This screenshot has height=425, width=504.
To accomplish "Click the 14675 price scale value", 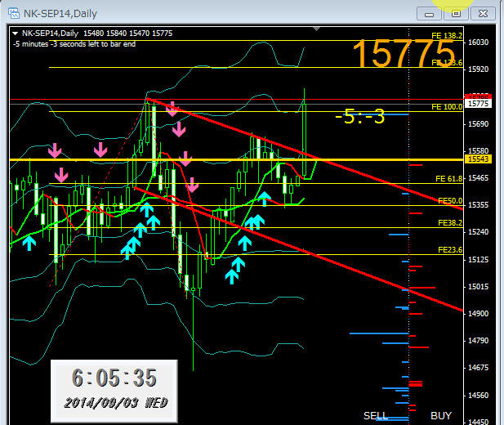I will pyautogui.click(x=479, y=368).
